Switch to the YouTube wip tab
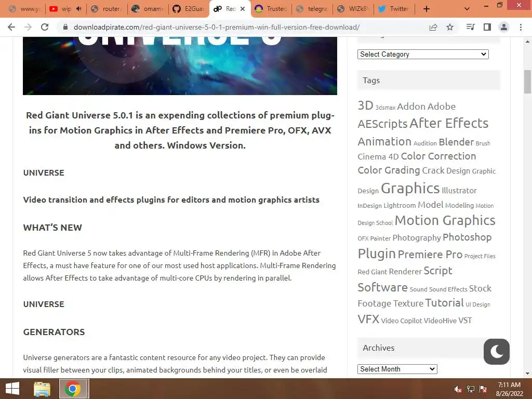Image resolution: width=532 pixels, height=399 pixels. (x=66, y=9)
